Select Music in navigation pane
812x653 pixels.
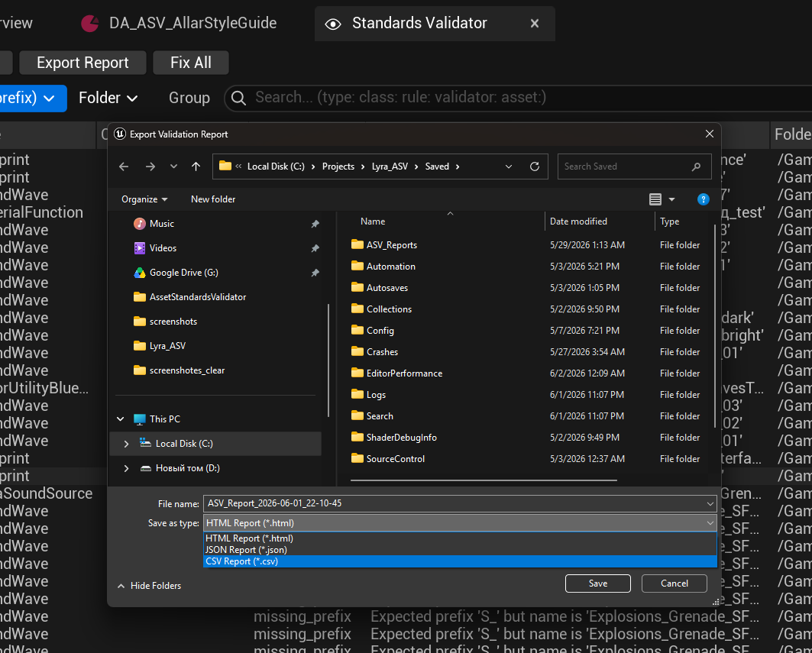pyautogui.click(x=162, y=224)
